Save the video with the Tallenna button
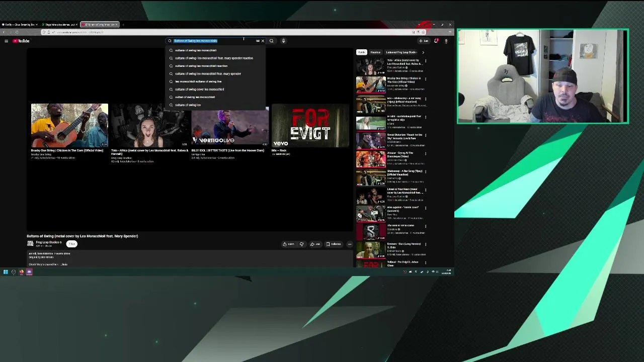 333,244
